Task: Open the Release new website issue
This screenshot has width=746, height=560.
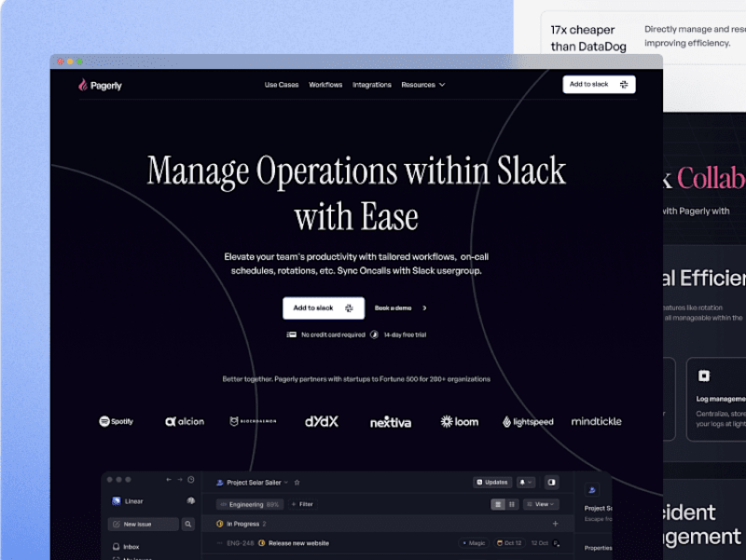Action: click(298, 543)
